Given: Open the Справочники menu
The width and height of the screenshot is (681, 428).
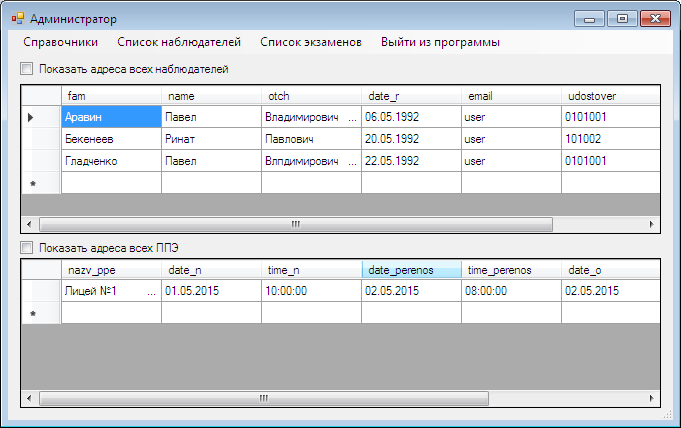Looking at the screenshot, I should 60,42.
